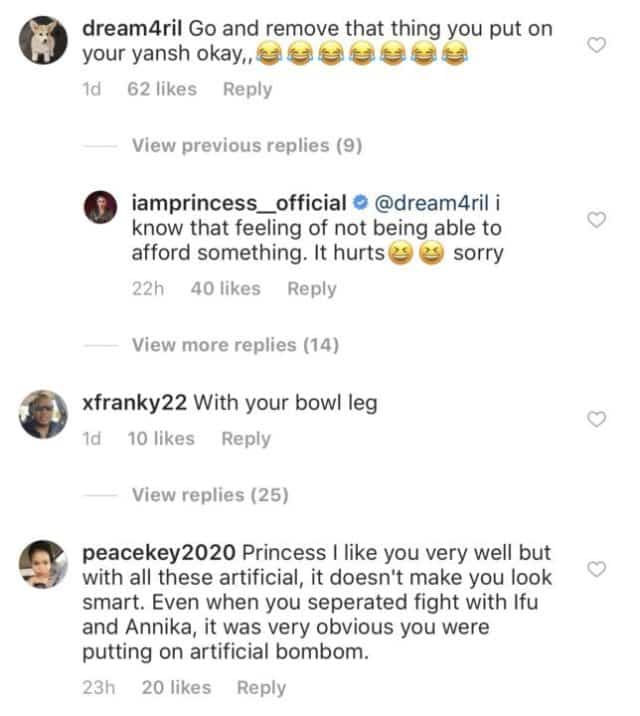Tap xfranky22's profile photo
The image size is (640, 716).
[x=42, y=413]
